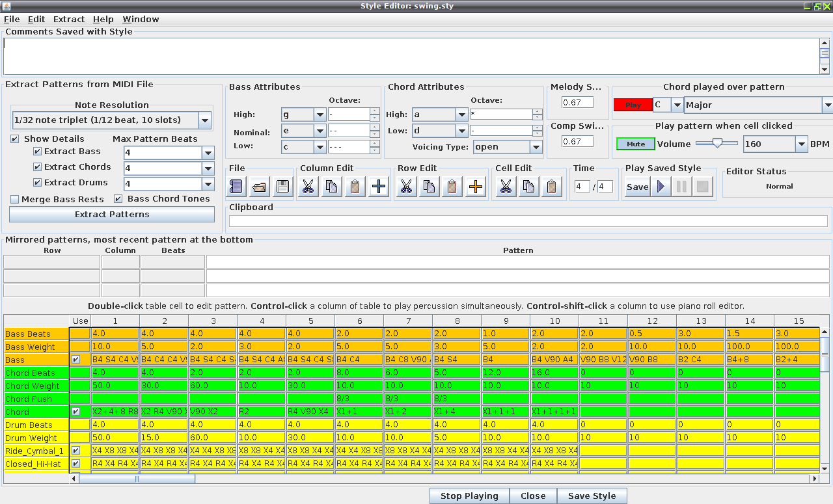Add a new column with blue plus
The width and height of the screenshot is (833, 504).
click(x=379, y=187)
